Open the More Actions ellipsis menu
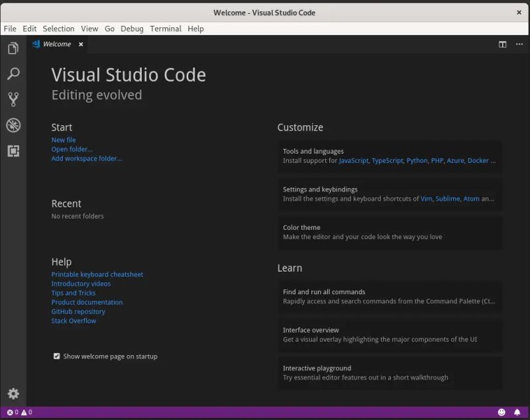This screenshot has width=530, height=420. point(519,44)
